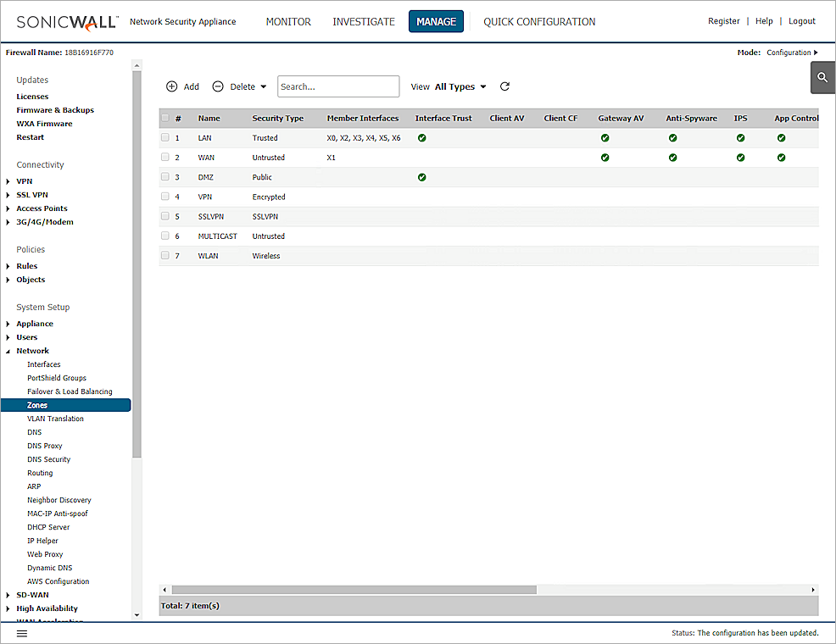Click the hamburger menu icon at bottom left
The width and height of the screenshot is (836, 644).
[x=22, y=633]
